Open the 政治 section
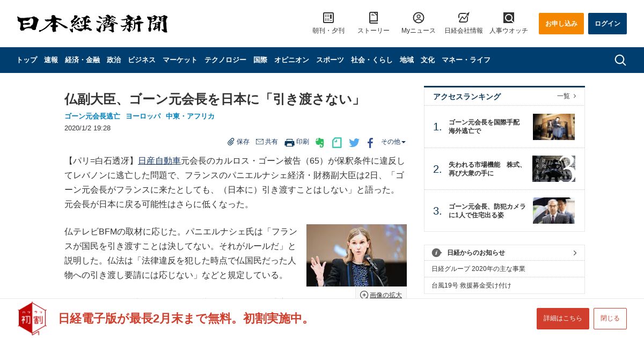Image resolution: width=644 pixels, height=338 pixels. tap(114, 60)
